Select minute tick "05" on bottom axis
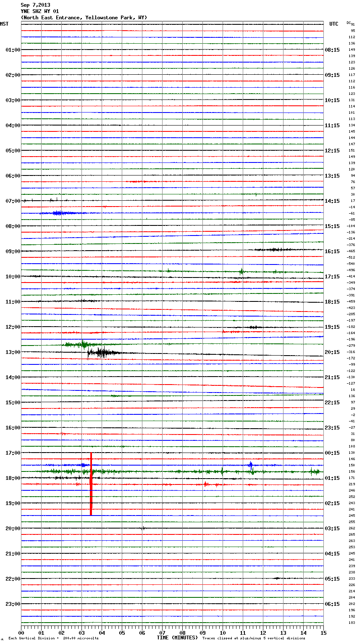This screenshot has height=644, width=357. (x=122, y=633)
